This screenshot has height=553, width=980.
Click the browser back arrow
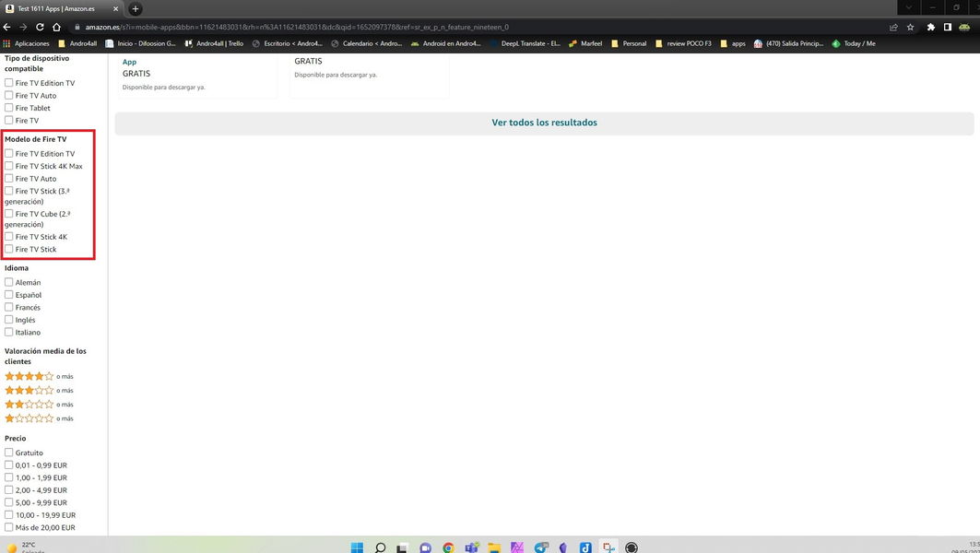[x=8, y=27]
